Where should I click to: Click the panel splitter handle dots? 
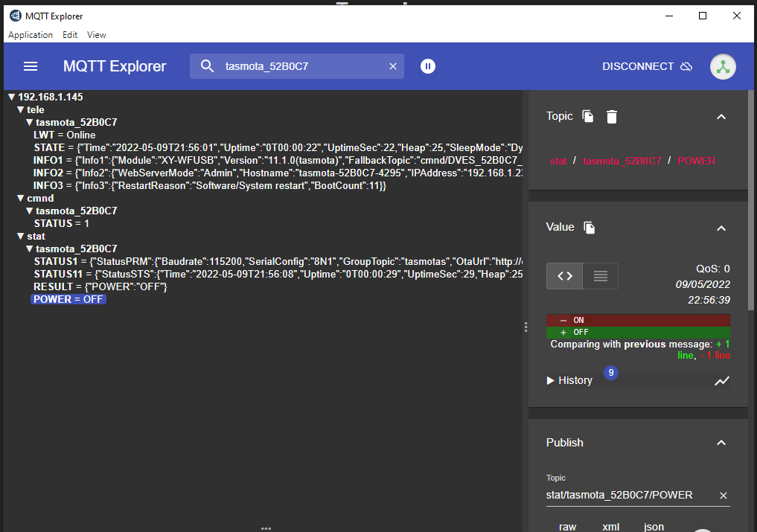(526, 327)
